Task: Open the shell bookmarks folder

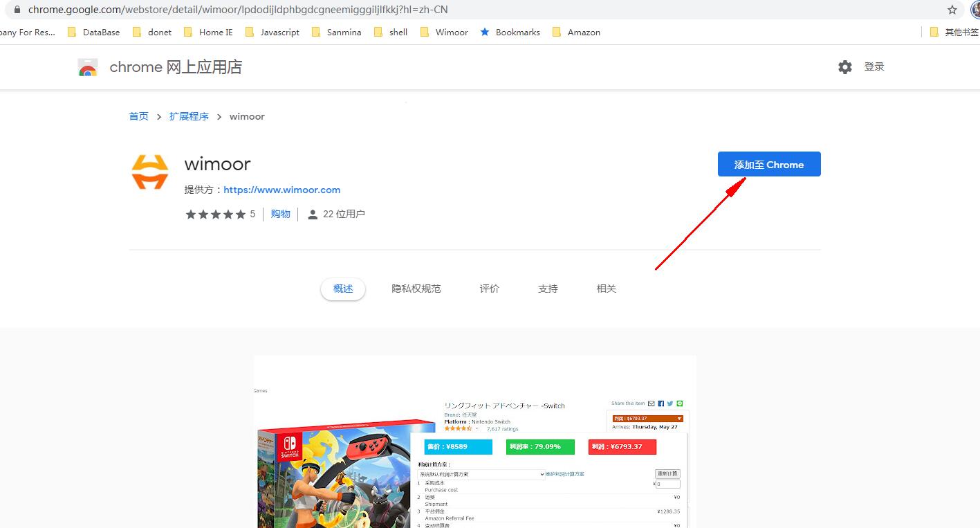Action: tap(391, 32)
